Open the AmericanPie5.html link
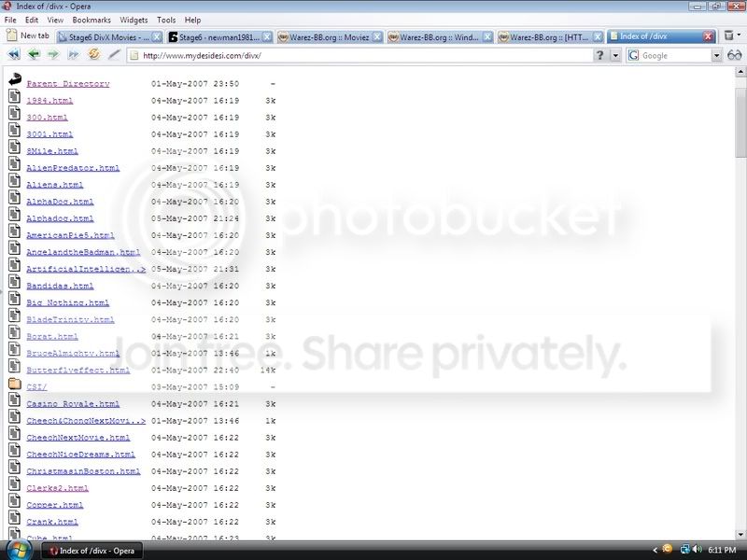 pos(71,235)
